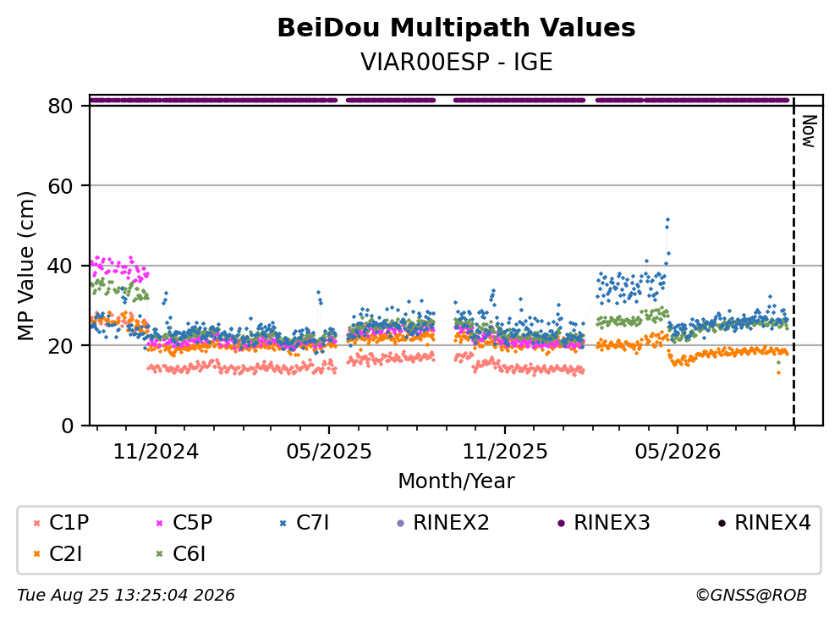Viewport: 840px width, 621px height.
Task: Click the MP Value (cm) axis label
Action: click(x=25, y=266)
